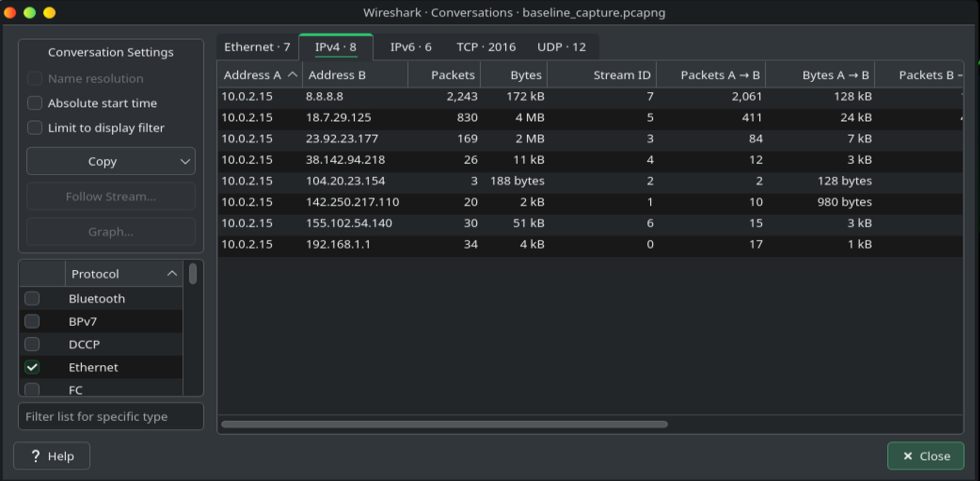Select the 8.8.8.8 conversation row
Image resolution: width=980 pixels, height=481 pixels.
pos(590,96)
